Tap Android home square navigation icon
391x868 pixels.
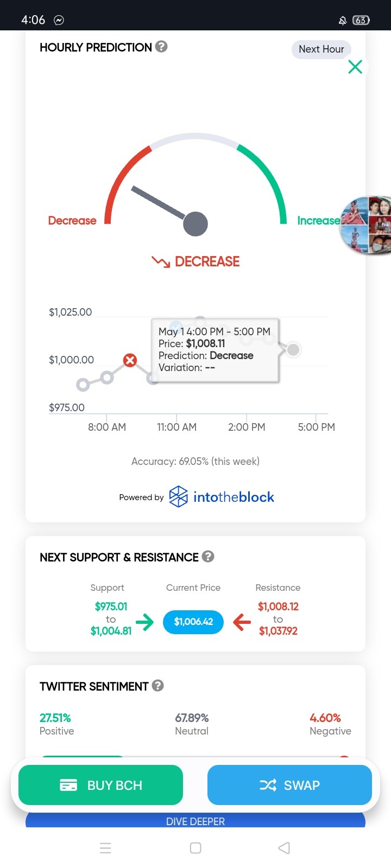[195, 848]
